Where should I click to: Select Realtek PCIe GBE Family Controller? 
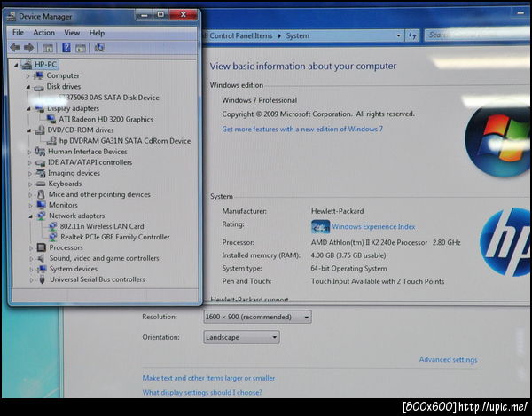(115, 237)
